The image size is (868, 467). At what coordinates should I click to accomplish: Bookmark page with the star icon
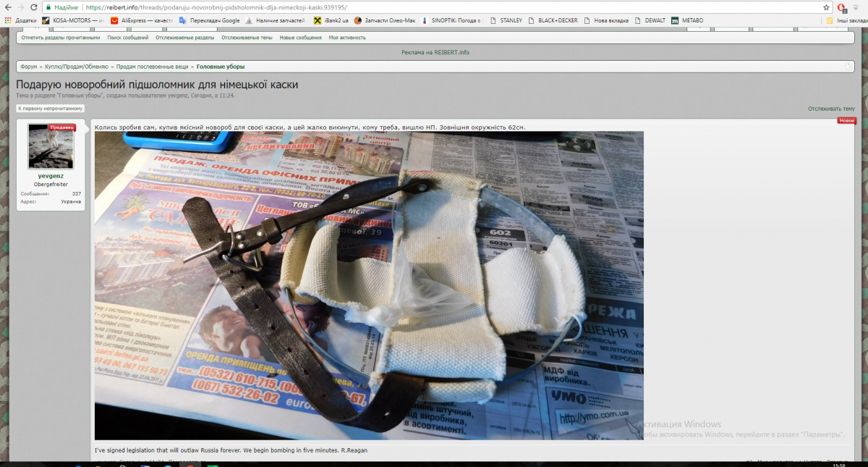[x=826, y=7]
